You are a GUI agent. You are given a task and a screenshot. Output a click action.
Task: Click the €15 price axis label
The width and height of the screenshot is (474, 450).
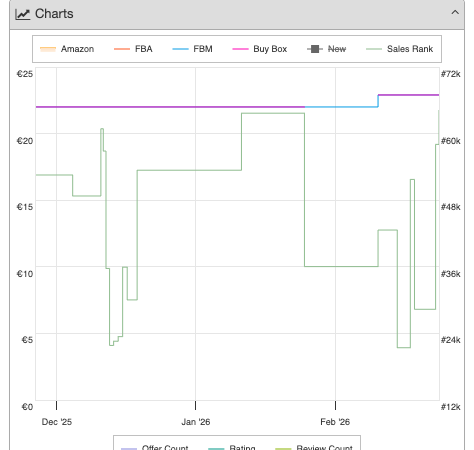pos(25,207)
